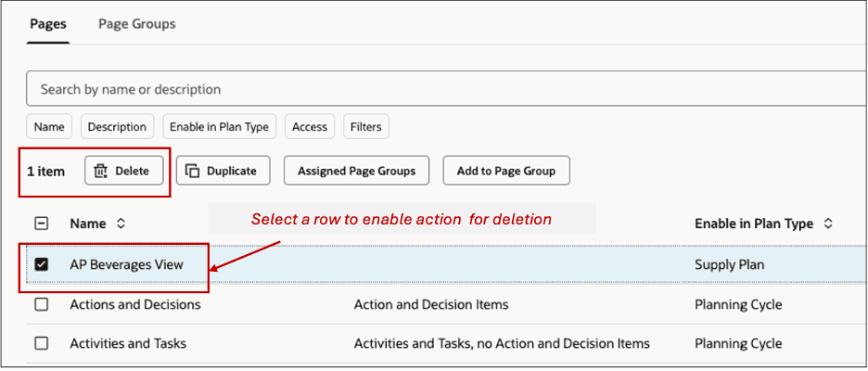The height and width of the screenshot is (371, 868).
Task: Sort by Enable in Plan Type arrows
Action: coord(828,224)
